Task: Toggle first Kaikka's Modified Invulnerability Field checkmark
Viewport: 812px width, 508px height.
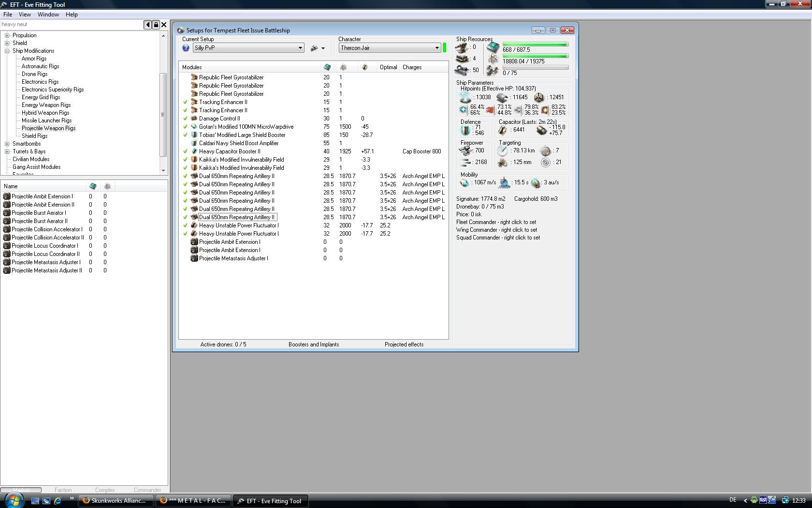Action: coord(185,160)
